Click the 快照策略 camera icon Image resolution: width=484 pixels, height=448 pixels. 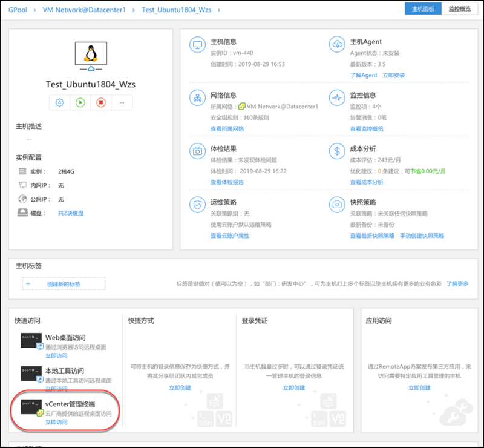[x=337, y=204]
